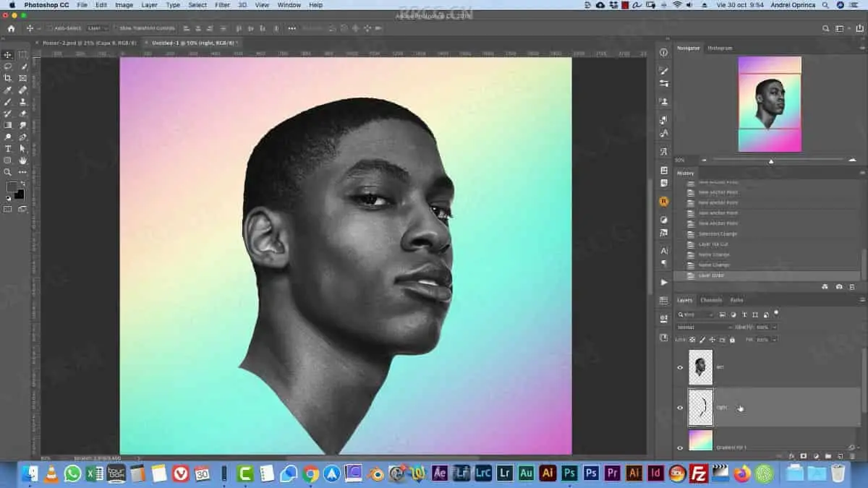Select the Path Selection arrow tool
The height and width of the screenshot is (488, 868).
click(22, 149)
